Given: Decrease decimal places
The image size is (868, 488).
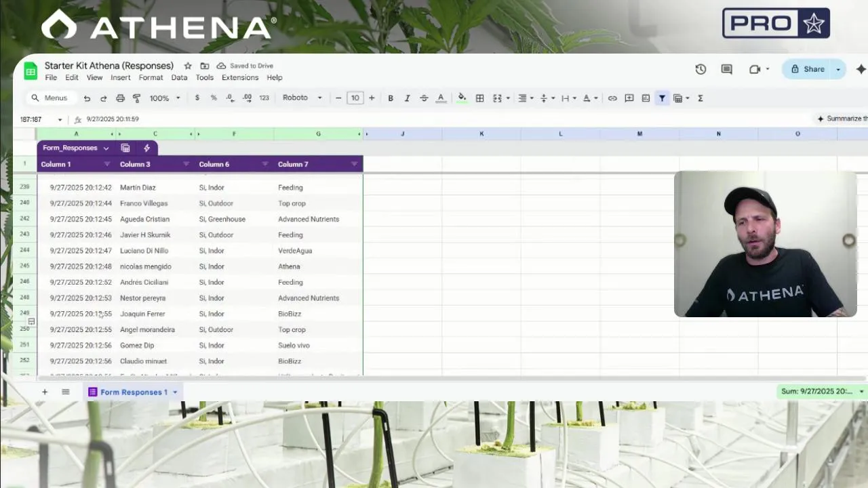Looking at the screenshot, I should [230, 98].
